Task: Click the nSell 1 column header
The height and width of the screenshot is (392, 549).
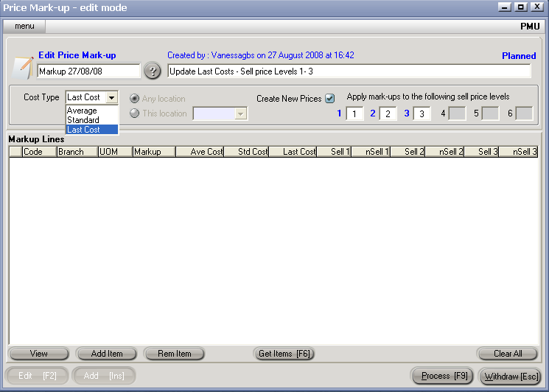Action: 371,152
